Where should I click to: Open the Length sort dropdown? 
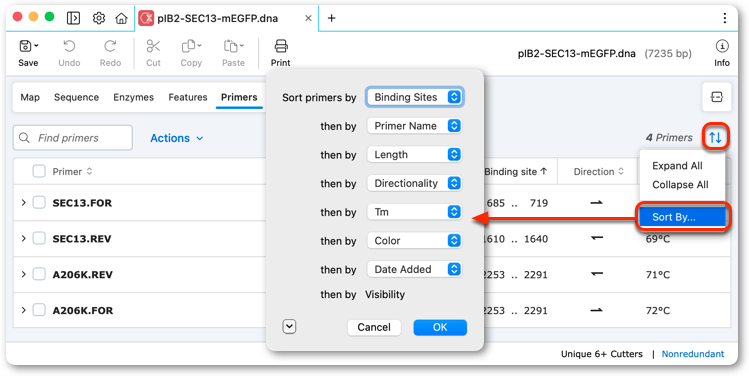[x=414, y=155]
